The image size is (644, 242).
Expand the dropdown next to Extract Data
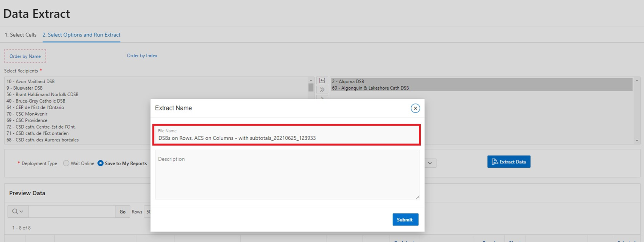pos(430,163)
